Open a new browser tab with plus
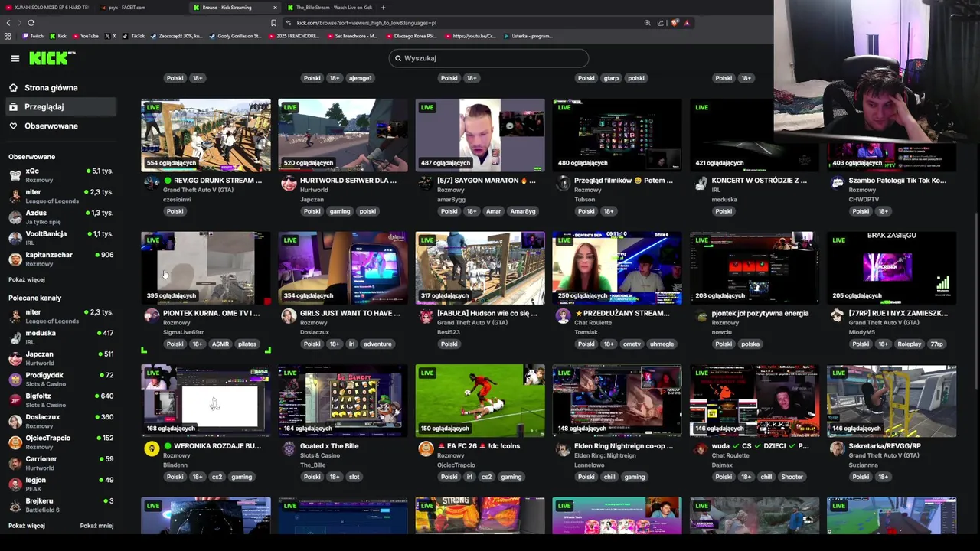The width and height of the screenshot is (980, 551). pyautogui.click(x=383, y=8)
